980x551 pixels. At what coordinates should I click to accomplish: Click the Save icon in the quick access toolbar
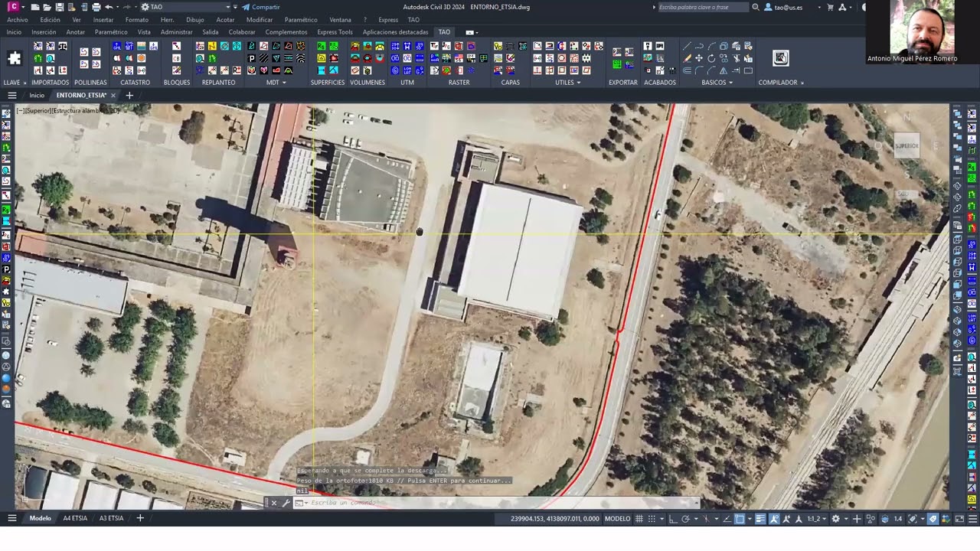click(x=60, y=7)
